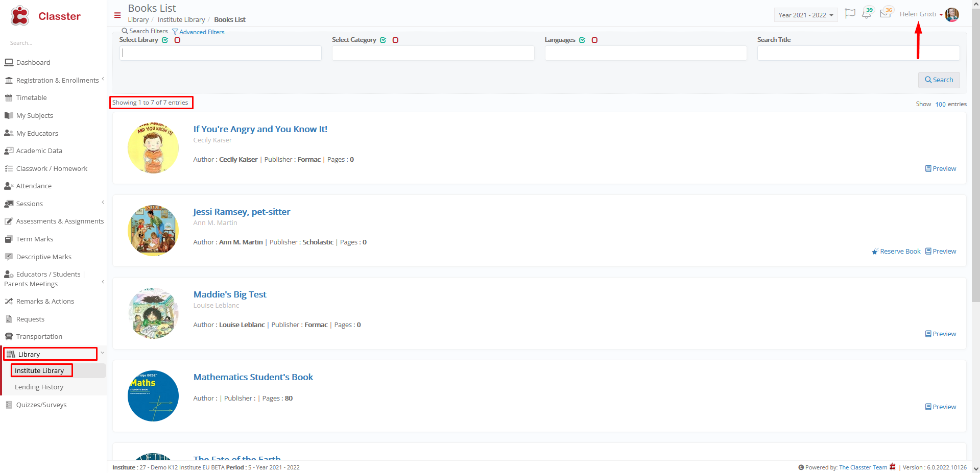The width and height of the screenshot is (980, 473).
Task: Click the Dashboard laptop icon
Action: (x=9, y=62)
